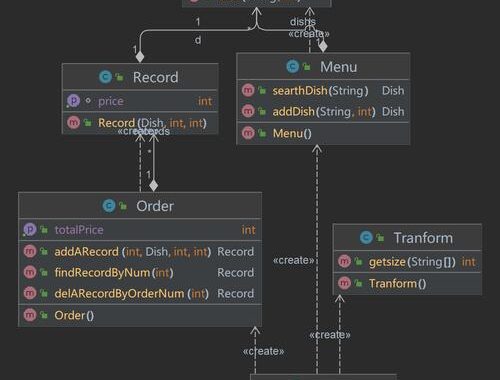Click the class icon beside Menu
This screenshot has height=380, width=500.
[293, 67]
